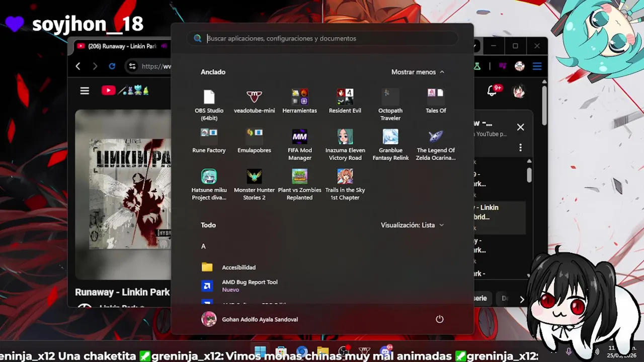Open playlist panel three-dot options
Viewport: 644px width, 362px height.
tap(520, 147)
